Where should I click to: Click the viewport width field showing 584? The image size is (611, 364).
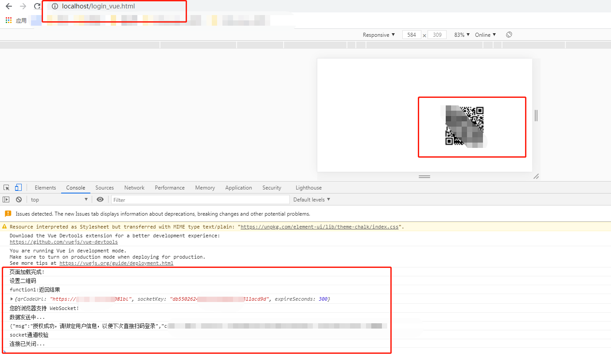(412, 35)
